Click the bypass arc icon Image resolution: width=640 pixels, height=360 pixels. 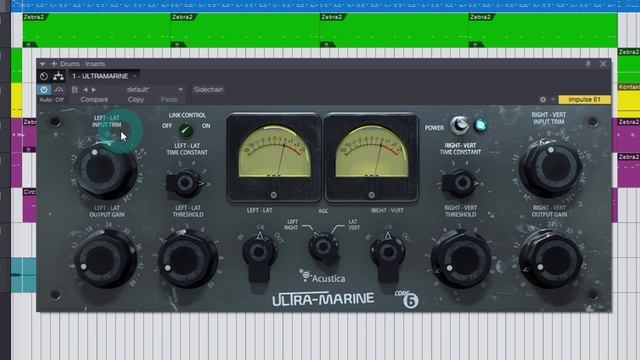pyautogui.click(x=59, y=89)
